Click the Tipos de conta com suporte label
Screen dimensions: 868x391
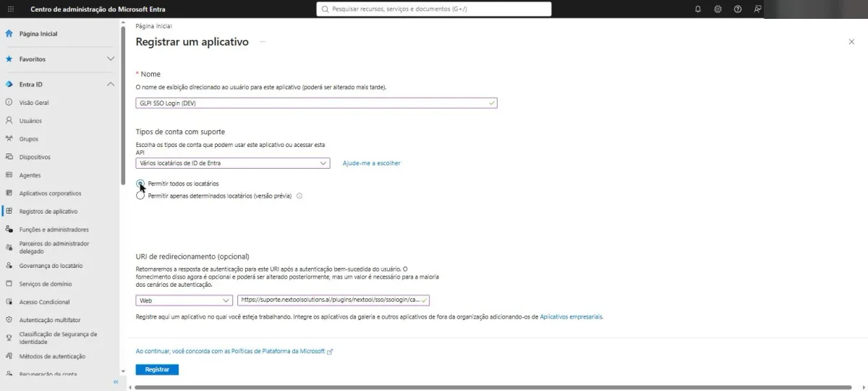pos(180,132)
